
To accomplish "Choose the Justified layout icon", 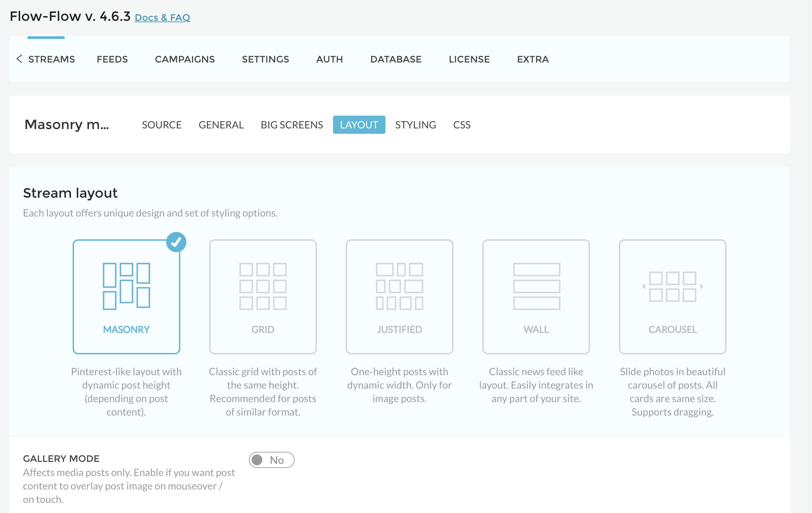I will 399,286.
